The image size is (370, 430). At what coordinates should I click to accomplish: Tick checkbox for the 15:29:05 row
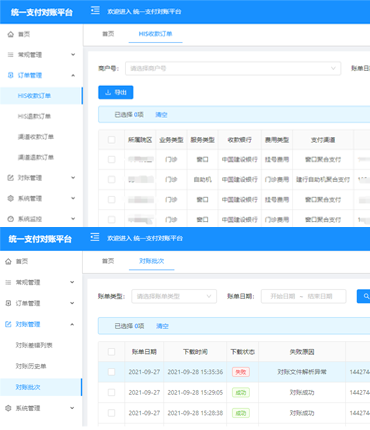[112, 392]
